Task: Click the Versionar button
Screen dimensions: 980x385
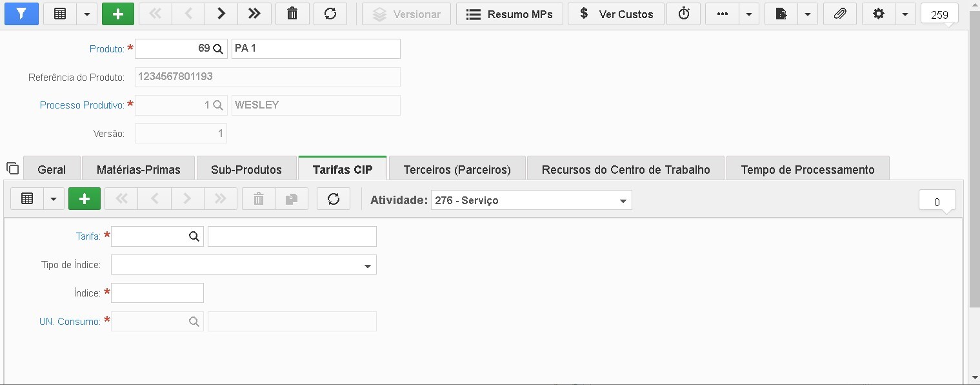Action: (406, 14)
